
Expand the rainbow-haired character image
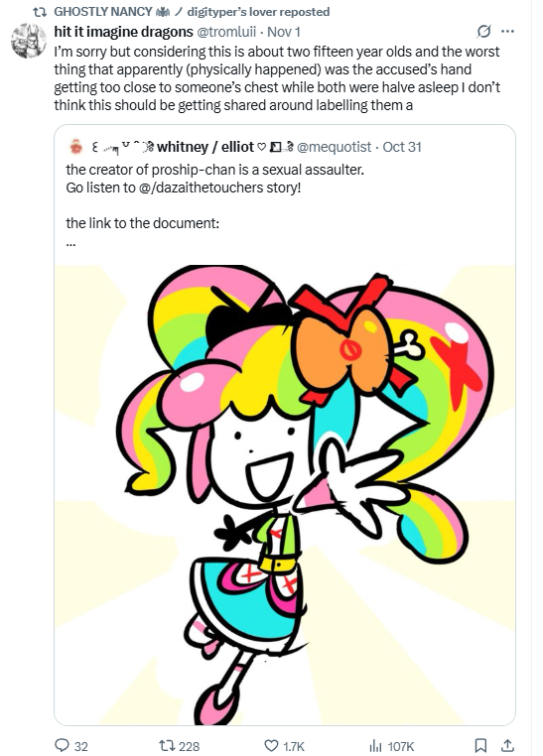(285, 495)
